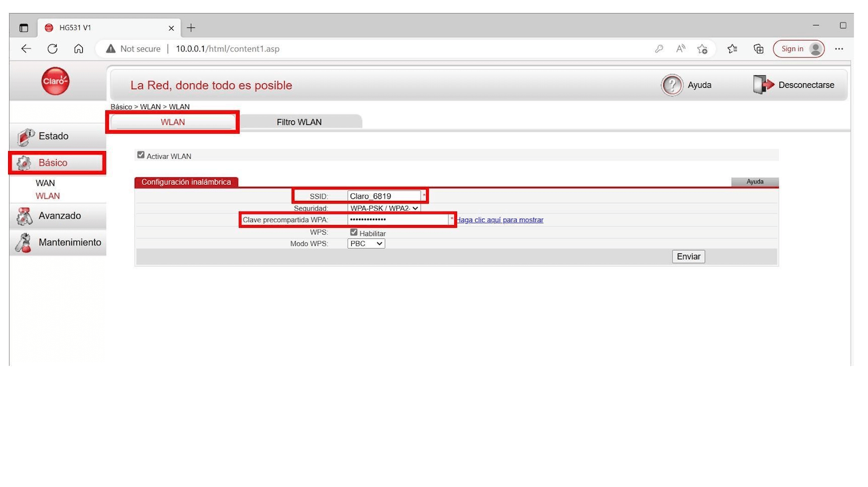Open the Ayuda help icon
The height and width of the screenshot is (487, 868).
pyautogui.click(x=672, y=85)
